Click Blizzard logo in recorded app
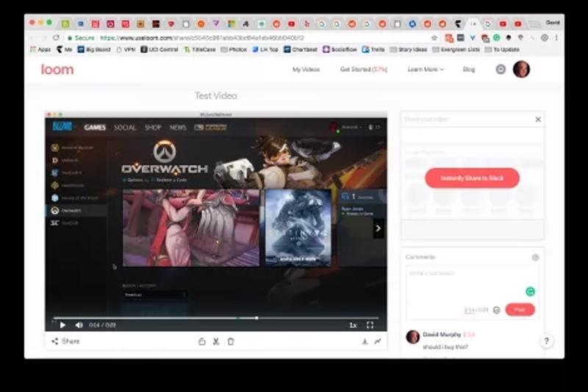 point(62,127)
